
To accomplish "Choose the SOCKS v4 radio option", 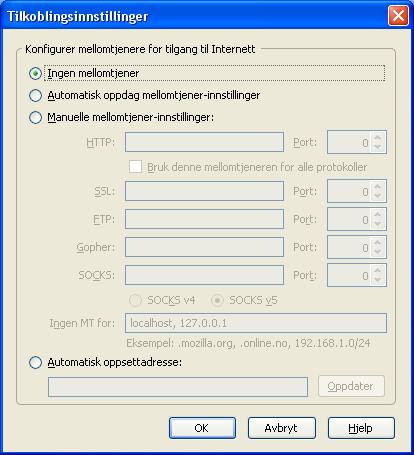I will (x=135, y=300).
